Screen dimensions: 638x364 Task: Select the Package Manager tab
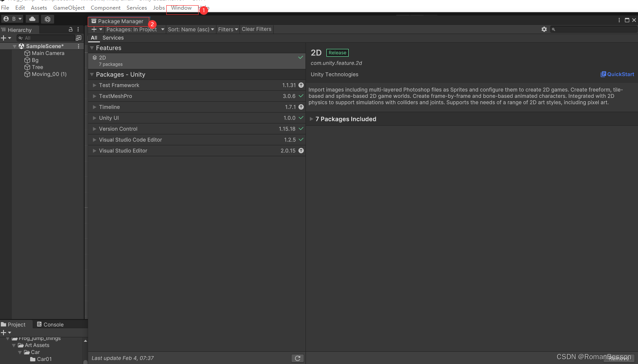pyautogui.click(x=118, y=21)
